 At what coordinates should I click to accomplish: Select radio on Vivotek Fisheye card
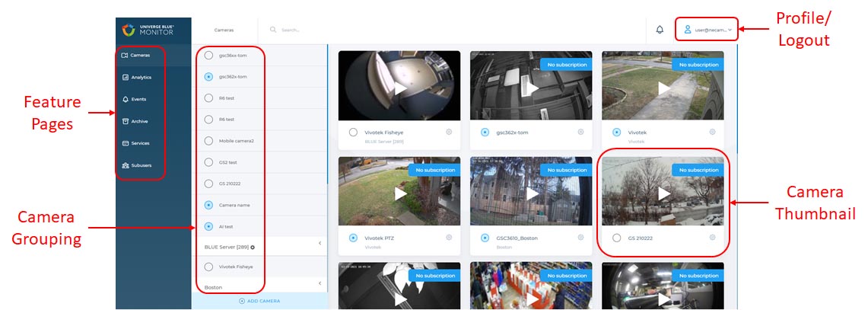point(353,132)
